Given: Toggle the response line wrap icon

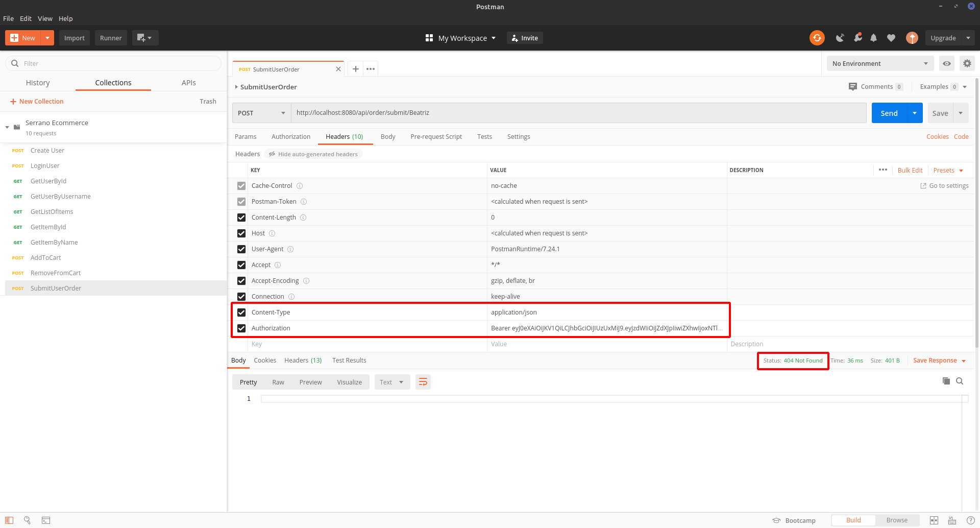Looking at the screenshot, I should coord(423,382).
